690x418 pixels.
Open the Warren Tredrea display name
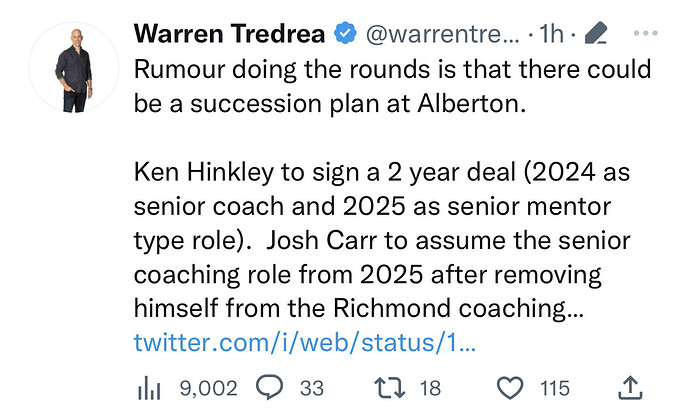pyautogui.click(x=229, y=33)
